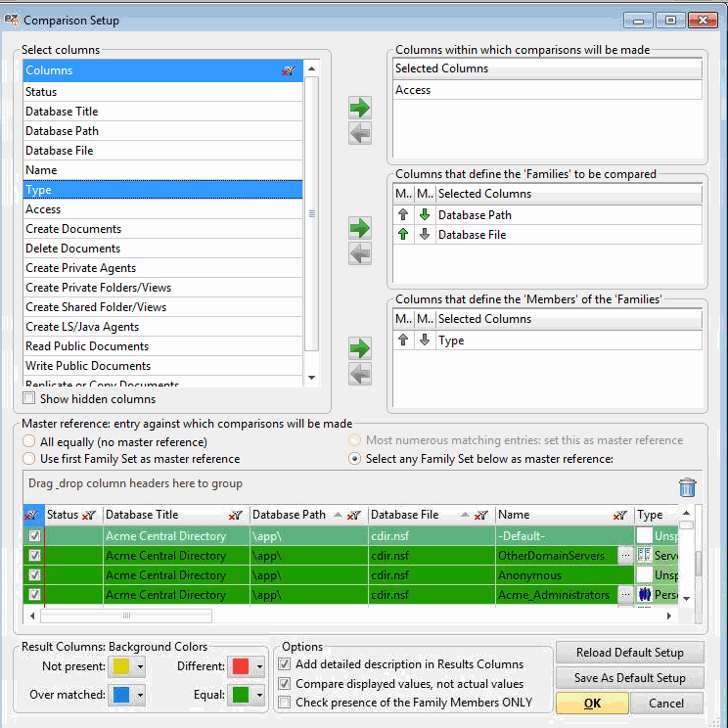Expand the Over matched color dropdown
Viewport: 728px width, 728px height.
(x=140, y=696)
